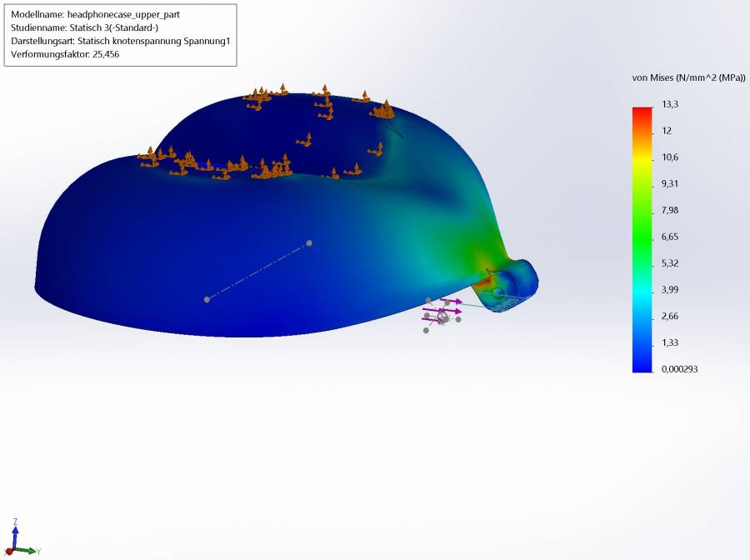
Task: Click the Modellname headphonecase_upper_part text
Action: [95, 15]
